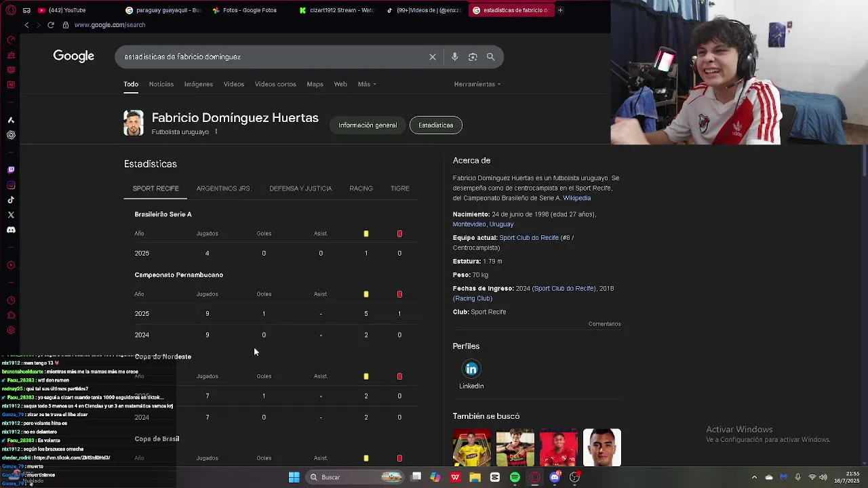The width and height of the screenshot is (868, 488).
Task: Open Instagram from the sidebar
Action: coord(11,185)
